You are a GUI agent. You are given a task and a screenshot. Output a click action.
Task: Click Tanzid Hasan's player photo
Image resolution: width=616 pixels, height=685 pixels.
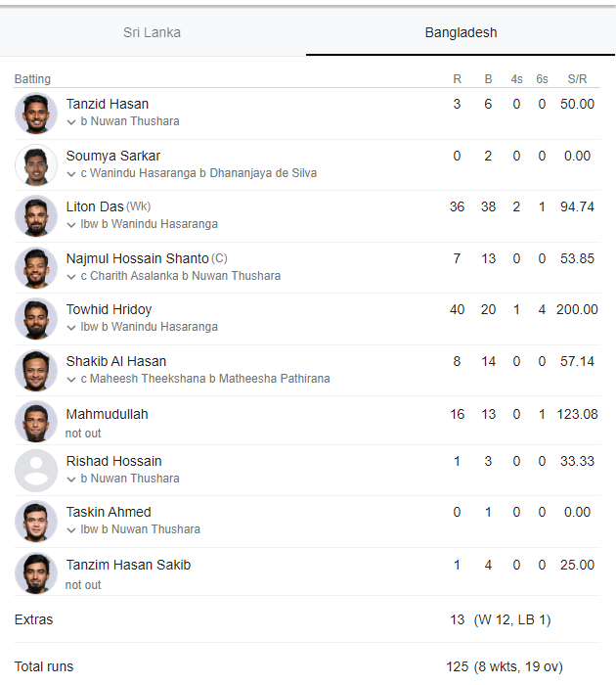point(36,114)
